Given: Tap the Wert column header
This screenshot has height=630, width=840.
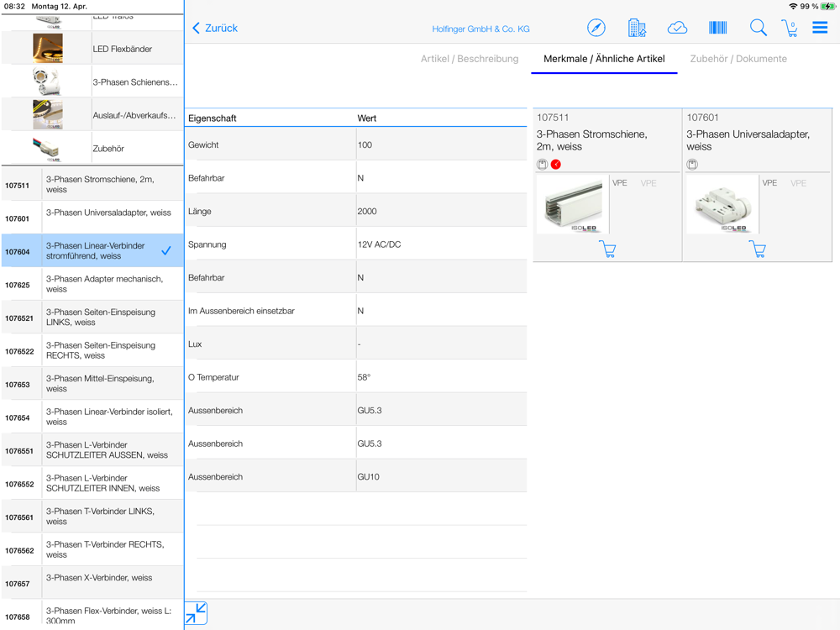Looking at the screenshot, I should point(367,118).
